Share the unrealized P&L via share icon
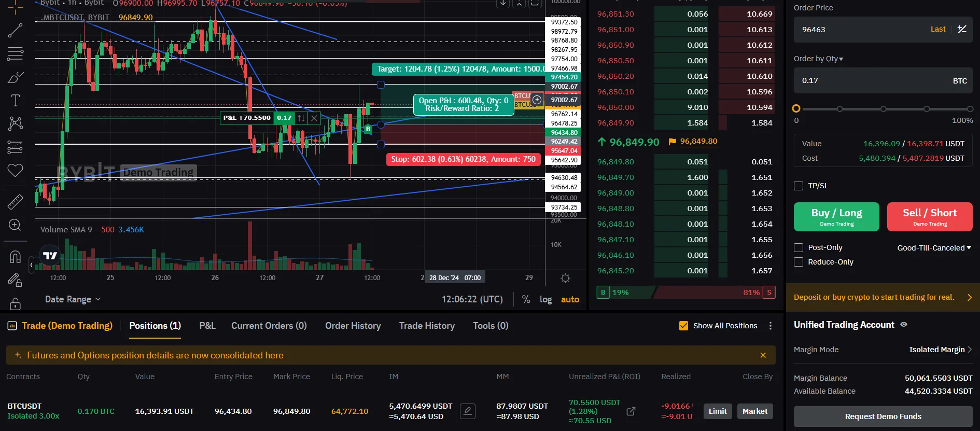This screenshot has height=431, width=980. pyautogui.click(x=631, y=411)
